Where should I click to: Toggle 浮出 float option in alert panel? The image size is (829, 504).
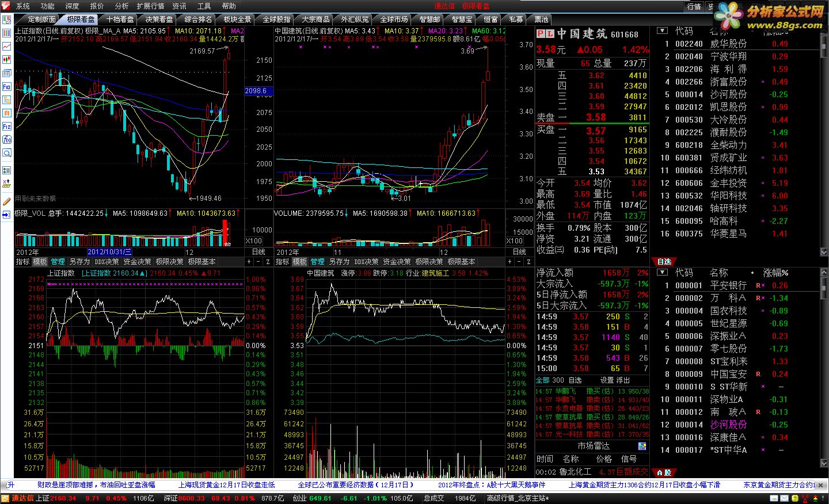[x=623, y=380]
